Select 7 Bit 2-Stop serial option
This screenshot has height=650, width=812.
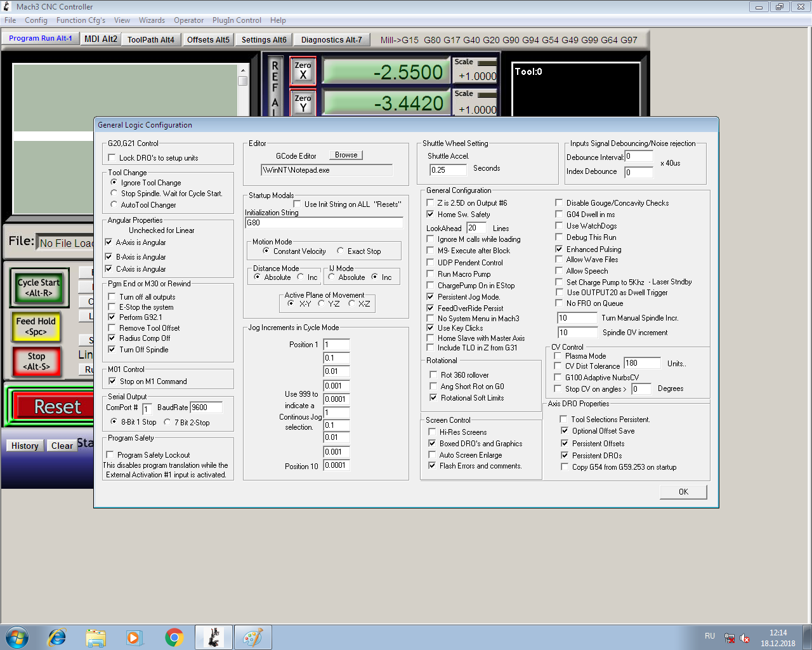(x=167, y=422)
